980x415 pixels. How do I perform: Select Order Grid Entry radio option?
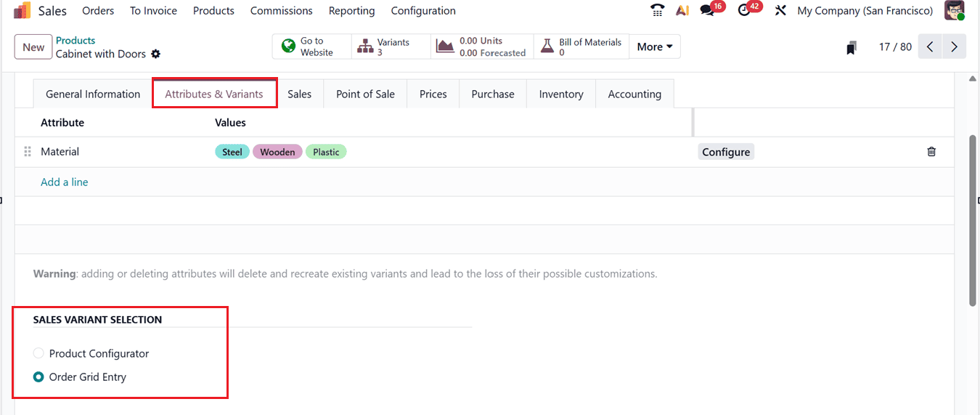38,377
